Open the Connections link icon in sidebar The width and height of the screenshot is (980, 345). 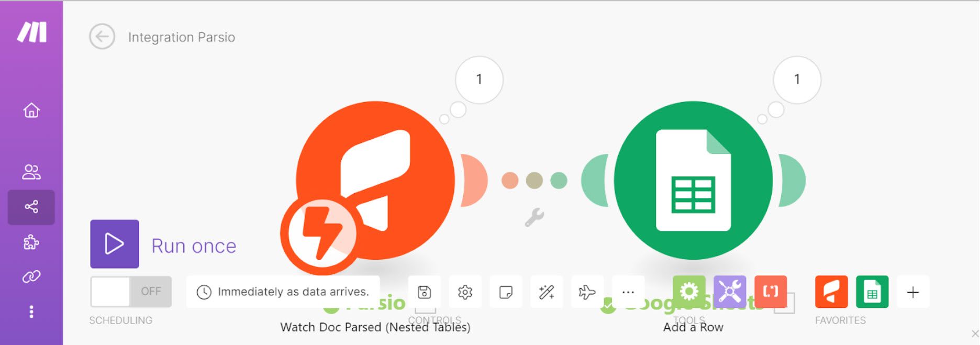pyautogui.click(x=31, y=276)
